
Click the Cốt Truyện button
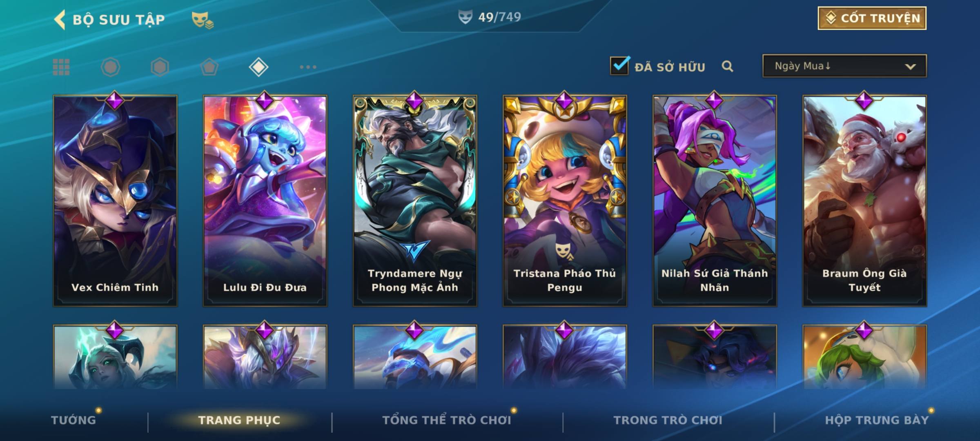click(x=872, y=18)
